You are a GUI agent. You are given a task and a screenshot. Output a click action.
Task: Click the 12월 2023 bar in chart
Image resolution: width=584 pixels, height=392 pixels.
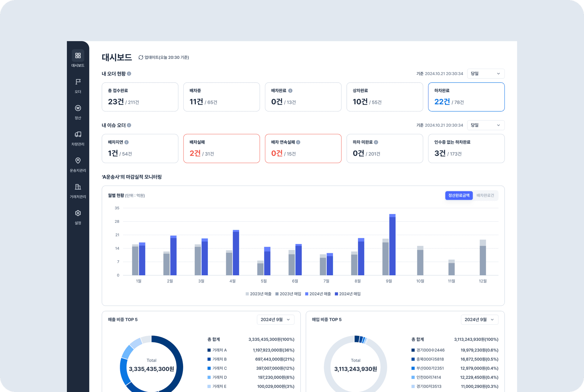tap(483, 257)
